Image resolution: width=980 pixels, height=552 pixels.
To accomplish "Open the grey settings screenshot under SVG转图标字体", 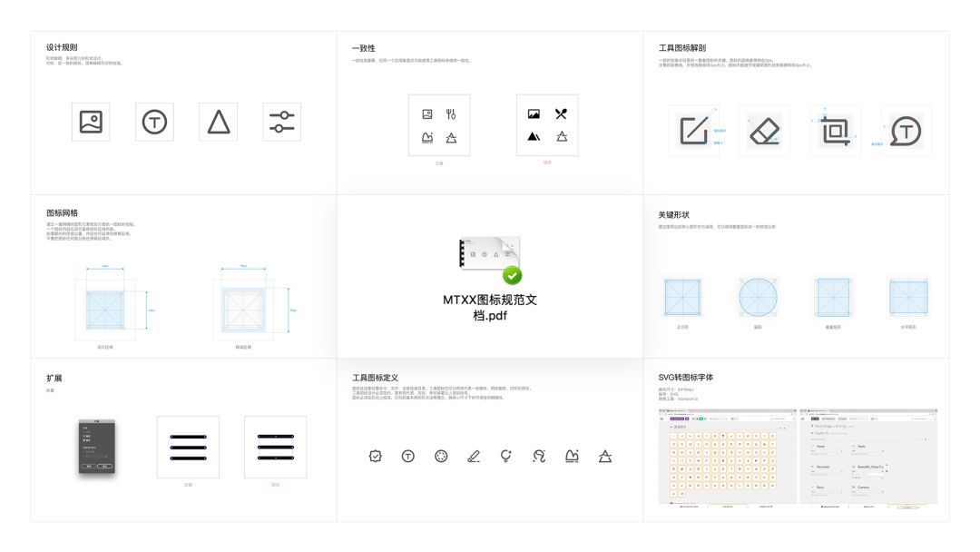I will coord(868,457).
